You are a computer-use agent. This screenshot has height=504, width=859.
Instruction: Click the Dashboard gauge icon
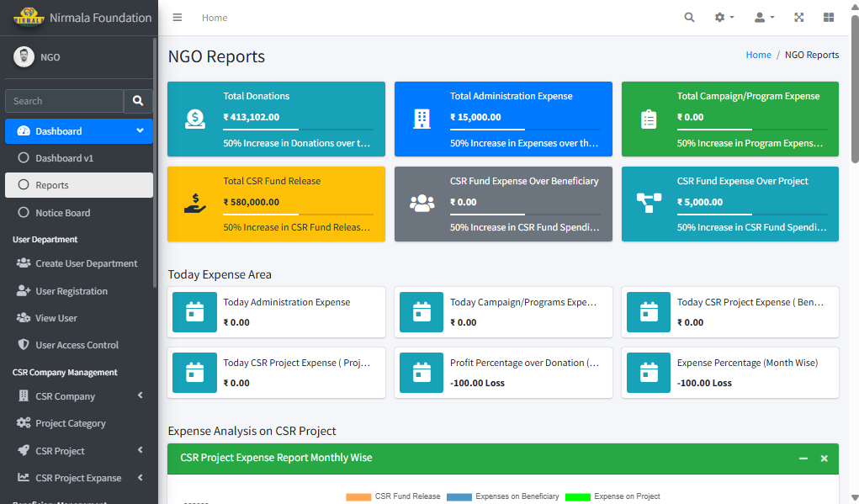coord(24,131)
